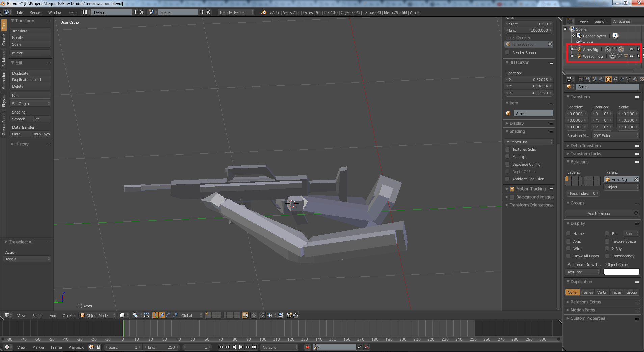Screen dimensions: 644x352
Task: Click the Texture properties tab (checker icon)
Action: coord(642,79)
